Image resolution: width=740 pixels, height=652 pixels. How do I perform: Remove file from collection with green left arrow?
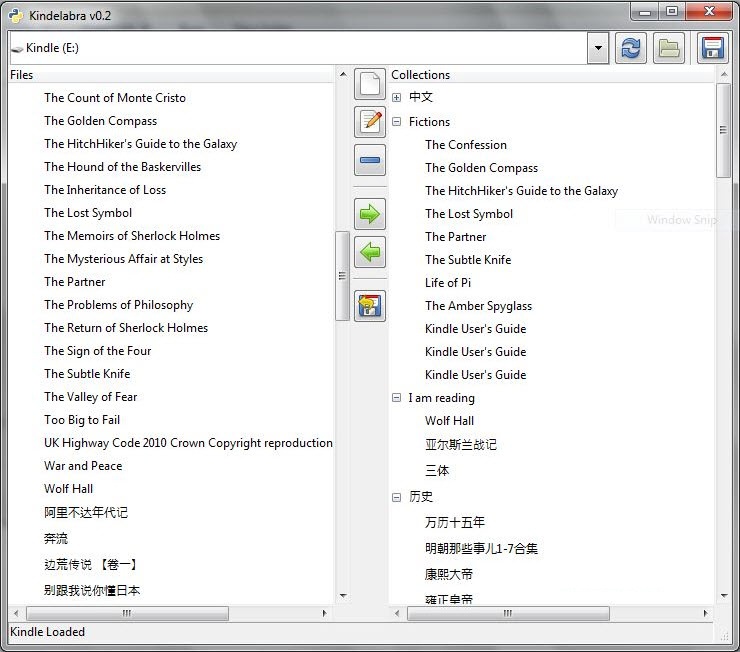pyautogui.click(x=370, y=252)
